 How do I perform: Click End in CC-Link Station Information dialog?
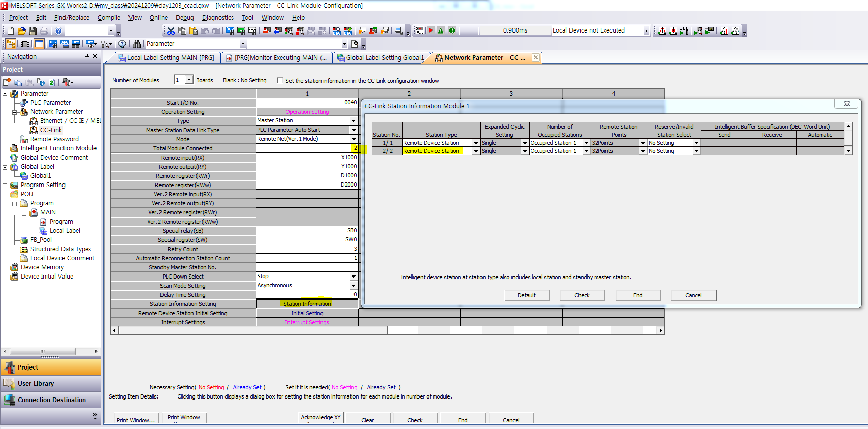pyautogui.click(x=638, y=295)
